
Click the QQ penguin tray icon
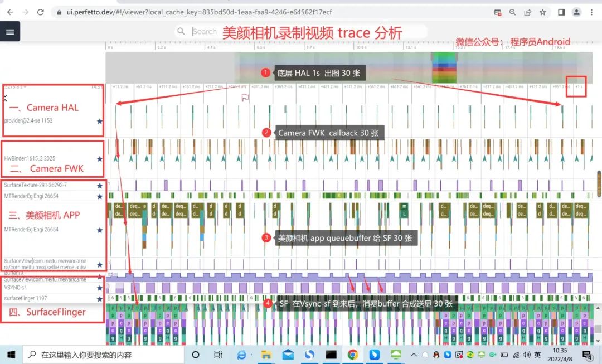(x=436, y=355)
